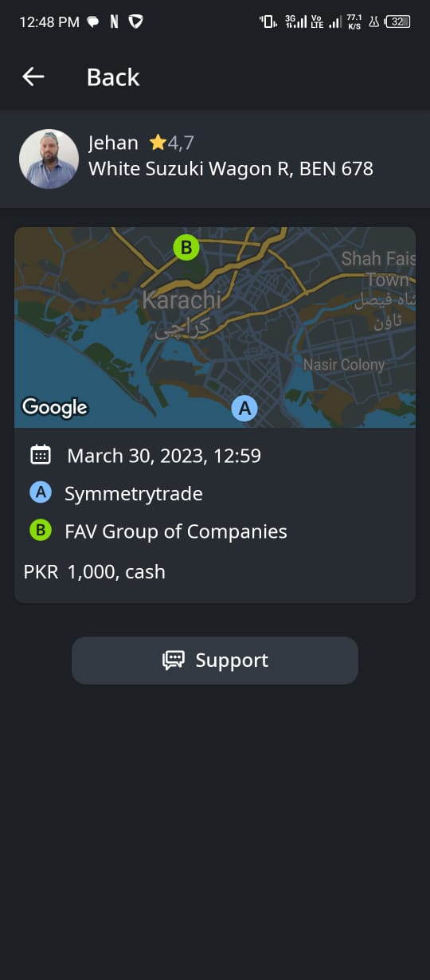Image resolution: width=430 pixels, height=980 pixels.
Task: Select green marker B on the map
Action: click(186, 247)
